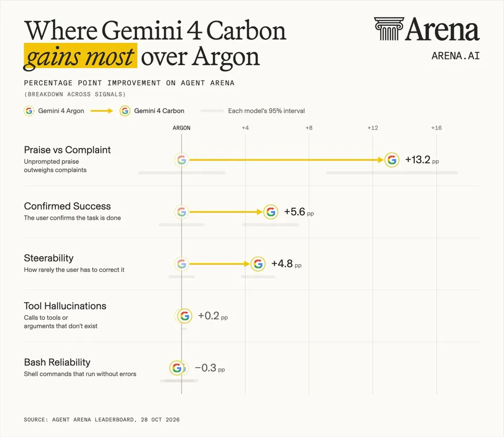Click the yellow 'gains most' highlight
The height and width of the screenshot is (437, 504).
pyautogui.click(x=80, y=56)
